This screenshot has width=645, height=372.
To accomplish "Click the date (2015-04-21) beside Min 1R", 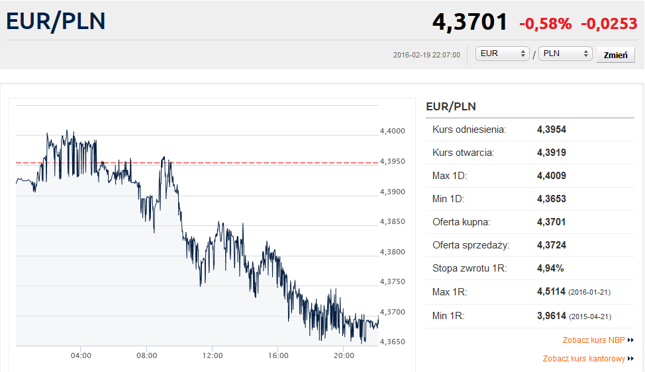I will pos(590,316).
